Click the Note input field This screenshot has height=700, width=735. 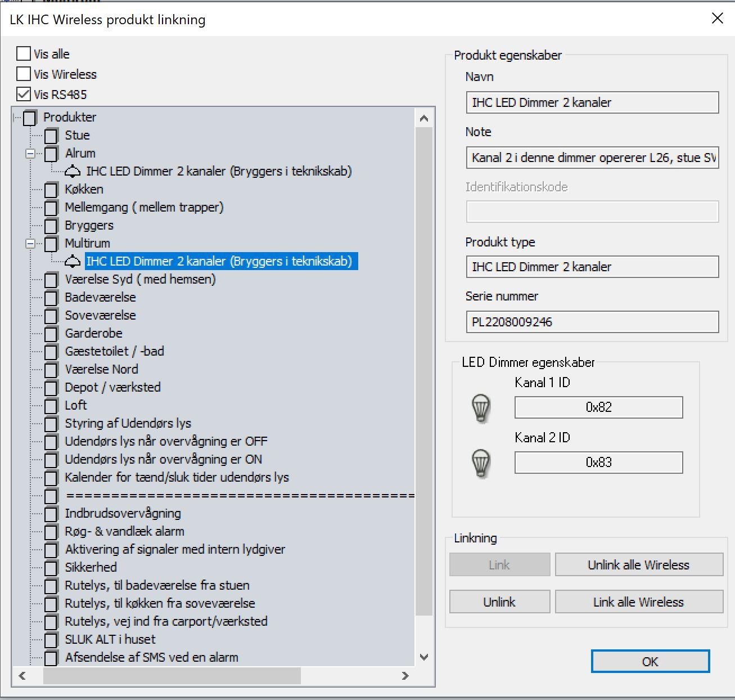[592, 158]
